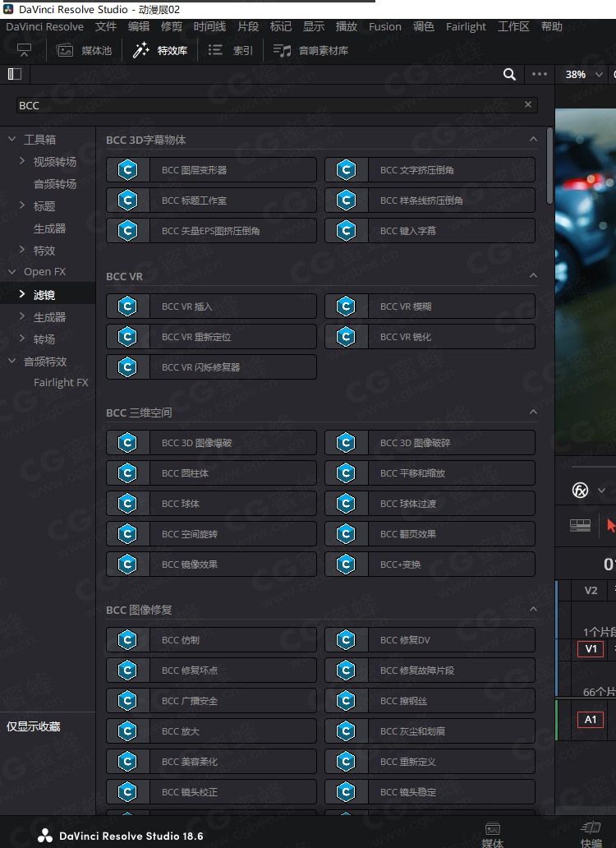Viewport: 616px width, 848px height.
Task: Open the 媒体池 media pool panel
Action: point(85,50)
